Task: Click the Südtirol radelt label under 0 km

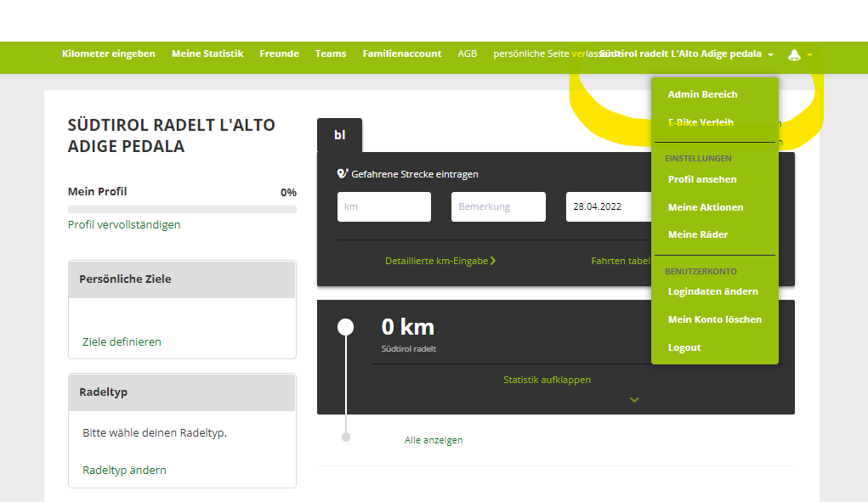Action: [x=409, y=349]
